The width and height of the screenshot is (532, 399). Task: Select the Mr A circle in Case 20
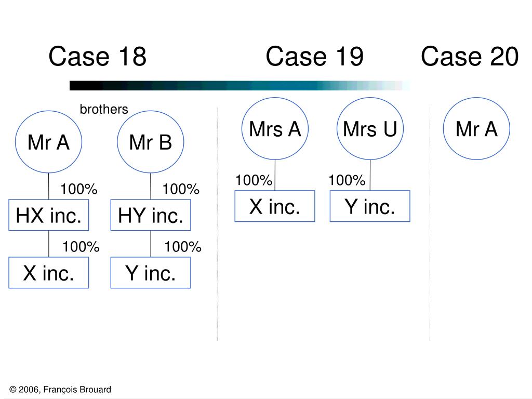click(x=476, y=129)
